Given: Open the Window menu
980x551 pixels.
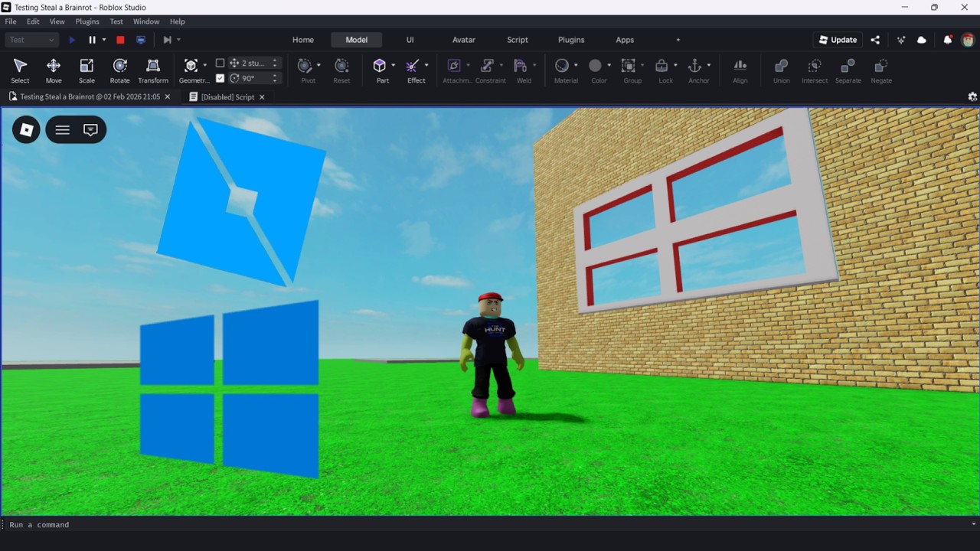Looking at the screenshot, I should coord(146,21).
